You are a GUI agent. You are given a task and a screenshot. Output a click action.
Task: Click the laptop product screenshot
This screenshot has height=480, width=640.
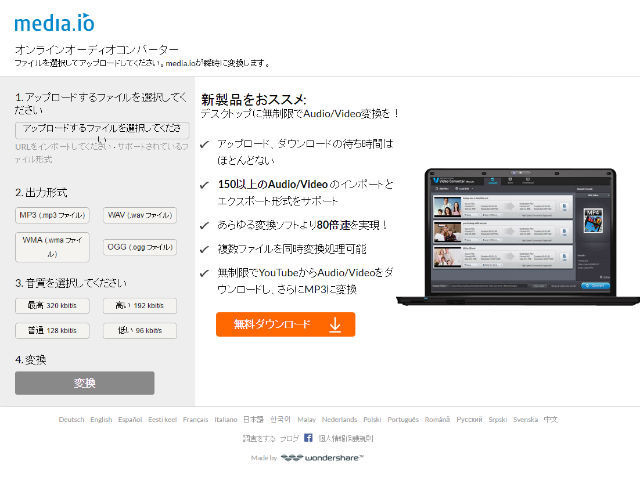(x=518, y=237)
